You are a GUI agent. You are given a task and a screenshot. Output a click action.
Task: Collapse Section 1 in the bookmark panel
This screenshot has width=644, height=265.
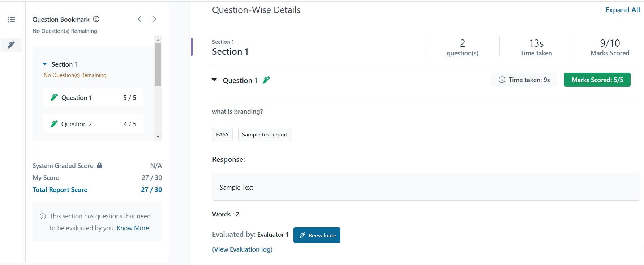(x=45, y=64)
